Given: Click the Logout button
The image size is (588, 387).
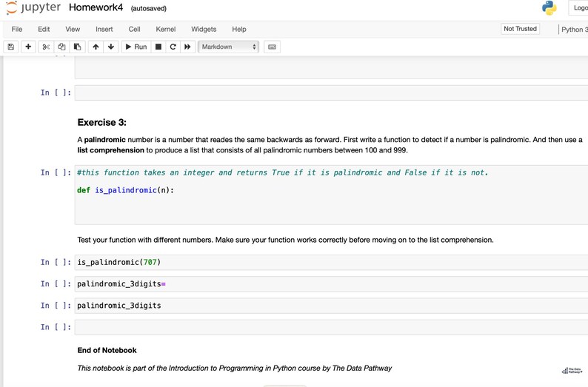Looking at the screenshot, I should (x=578, y=8).
